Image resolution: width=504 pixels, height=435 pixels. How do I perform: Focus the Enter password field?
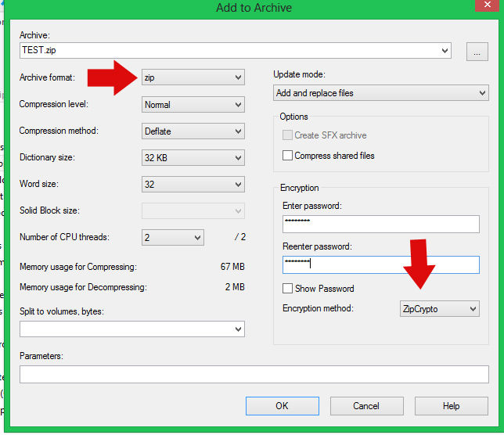tap(380, 225)
